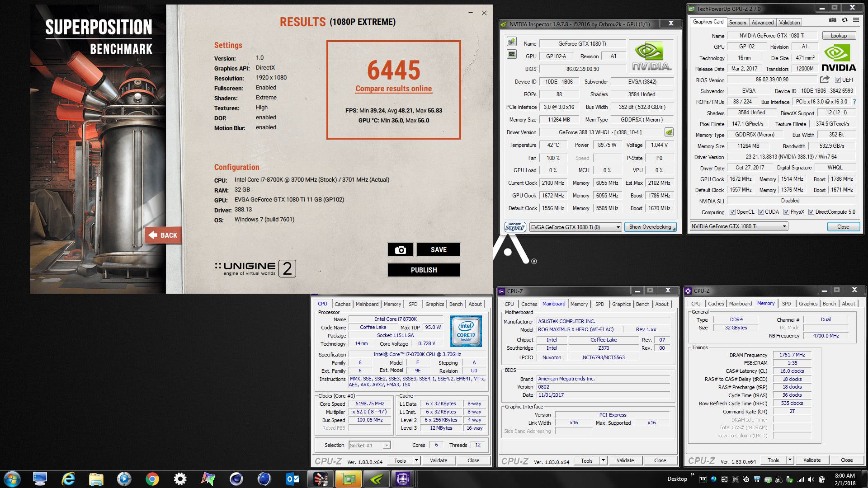The width and height of the screenshot is (868, 488).
Task: Toggle the OpenCL checkbox
Action: 733,212
